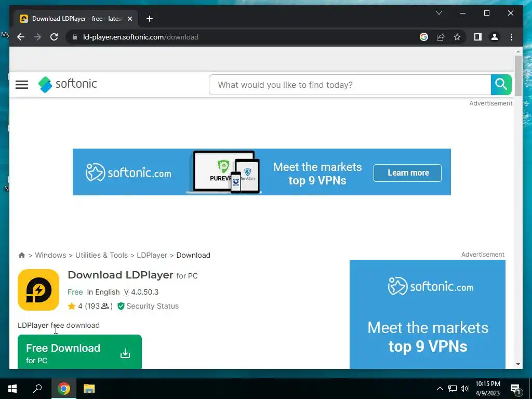The image size is (532, 399).
Task: Reload the page with the refresh icon
Action: point(54,37)
